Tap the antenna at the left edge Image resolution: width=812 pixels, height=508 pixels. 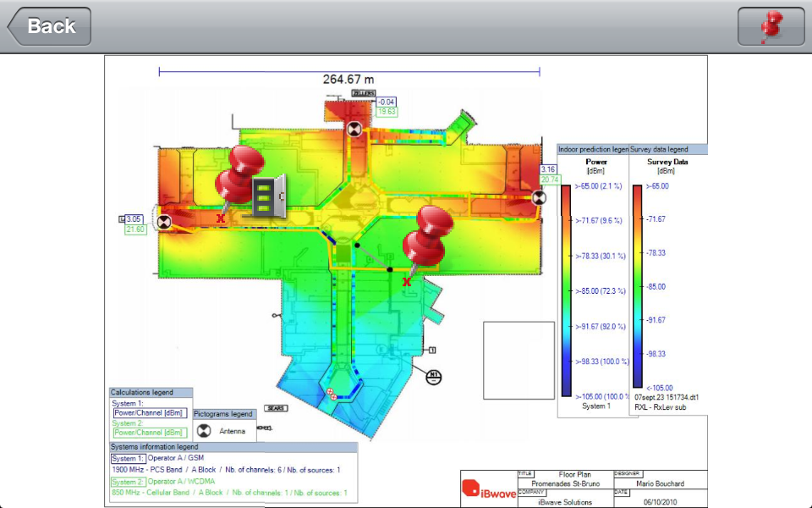pyautogui.click(x=162, y=223)
